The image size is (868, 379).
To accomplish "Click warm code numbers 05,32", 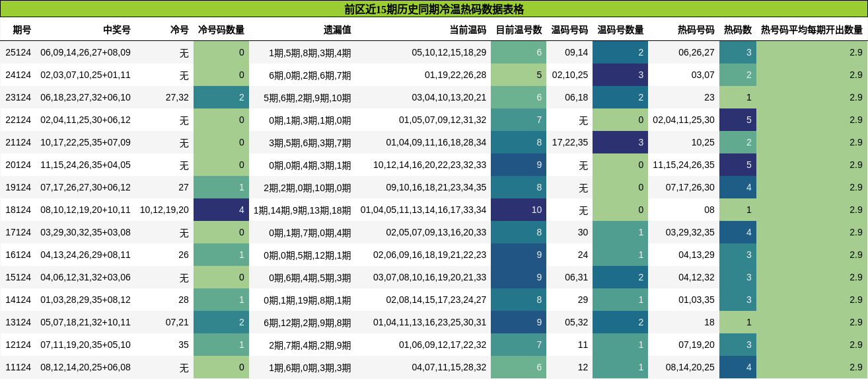I will pyautogui.click(x=577, y=322).
